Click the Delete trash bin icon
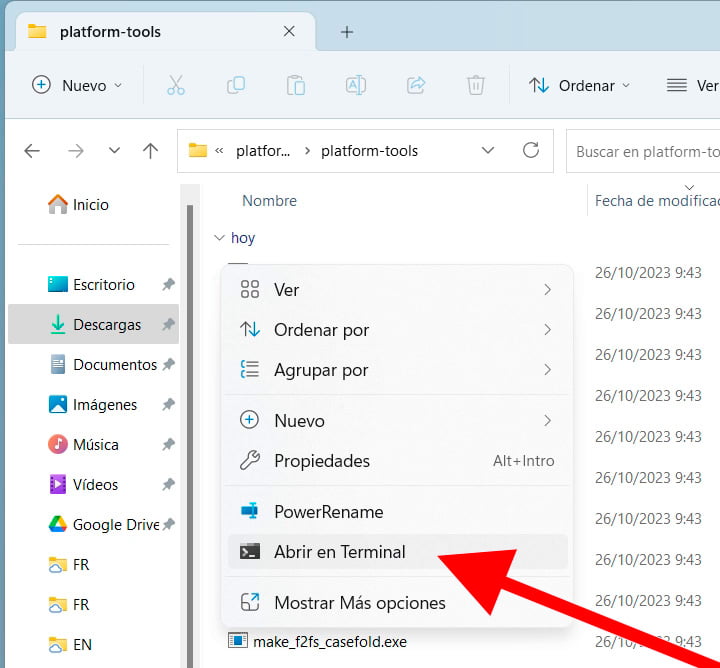Screen dimensions: 720x668 (x=476, y=85)
